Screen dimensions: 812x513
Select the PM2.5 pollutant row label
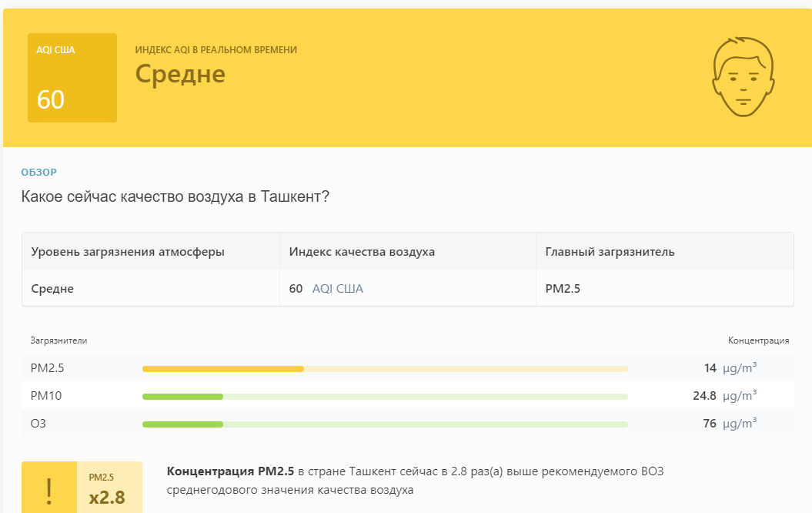coord(47,368)
